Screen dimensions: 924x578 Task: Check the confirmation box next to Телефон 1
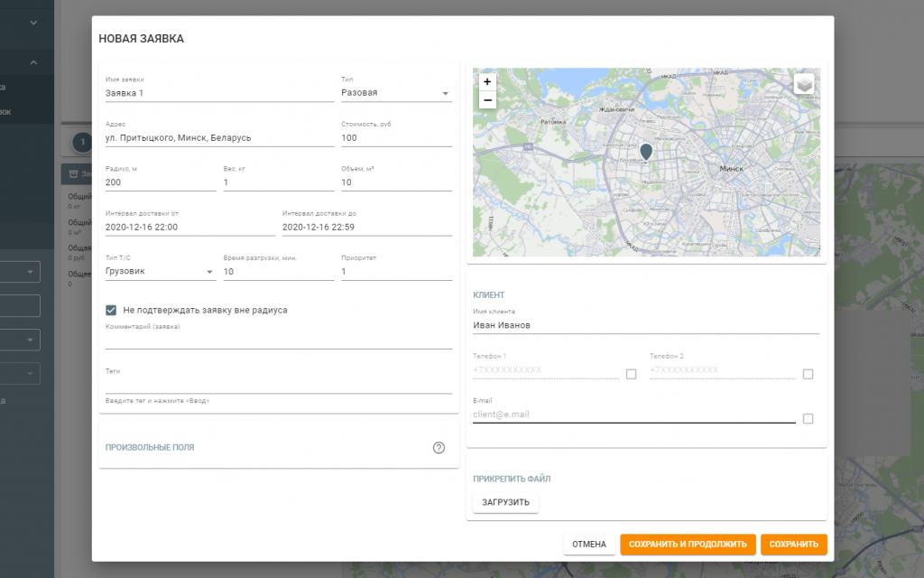pos(630,373)
